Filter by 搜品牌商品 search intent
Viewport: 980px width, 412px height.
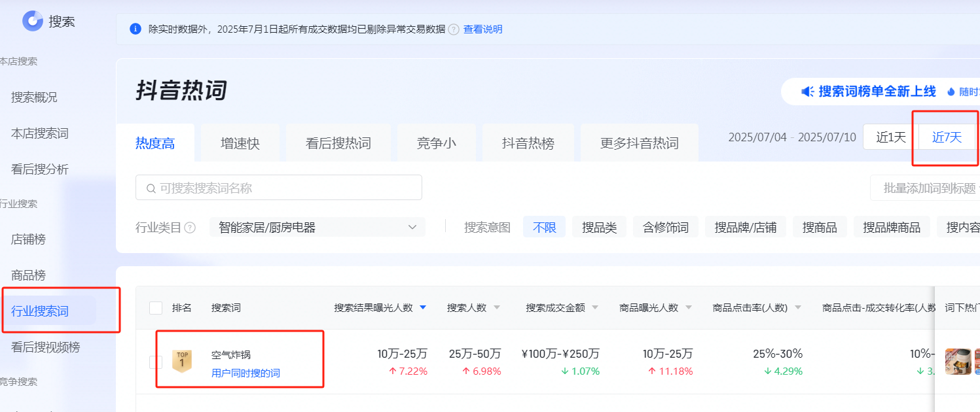(x=892, y=228)
